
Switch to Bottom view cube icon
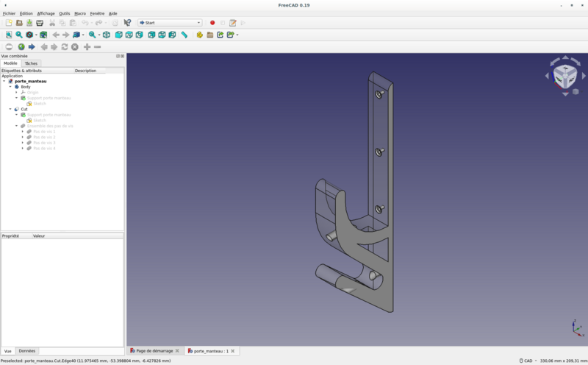[x=162, y=35]
